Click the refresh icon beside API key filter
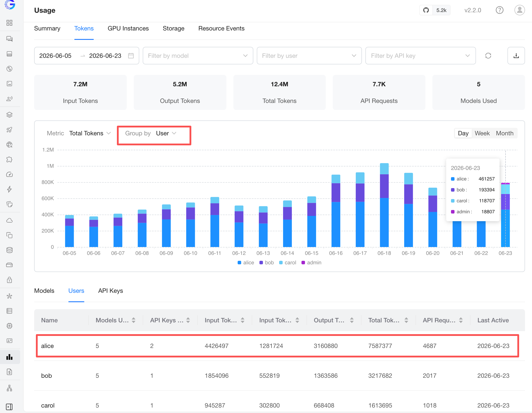 click(488, 56)
